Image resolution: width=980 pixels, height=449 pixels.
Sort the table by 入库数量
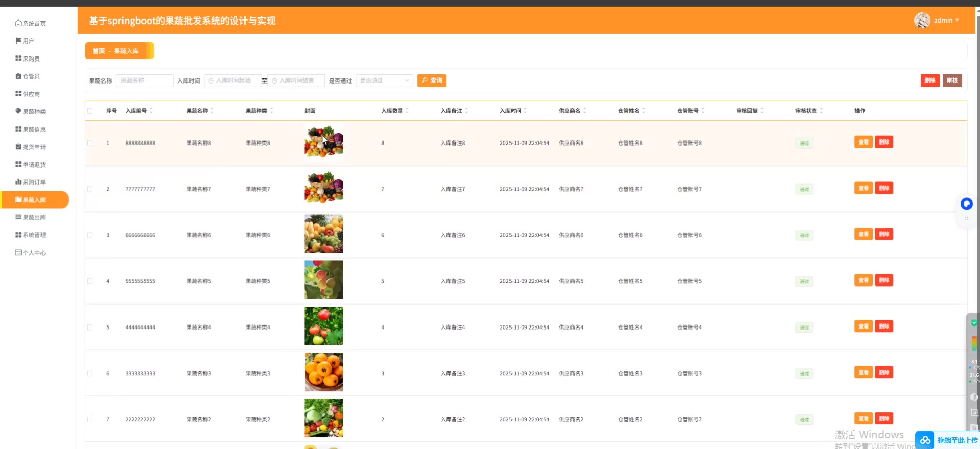tap(407, 111)
